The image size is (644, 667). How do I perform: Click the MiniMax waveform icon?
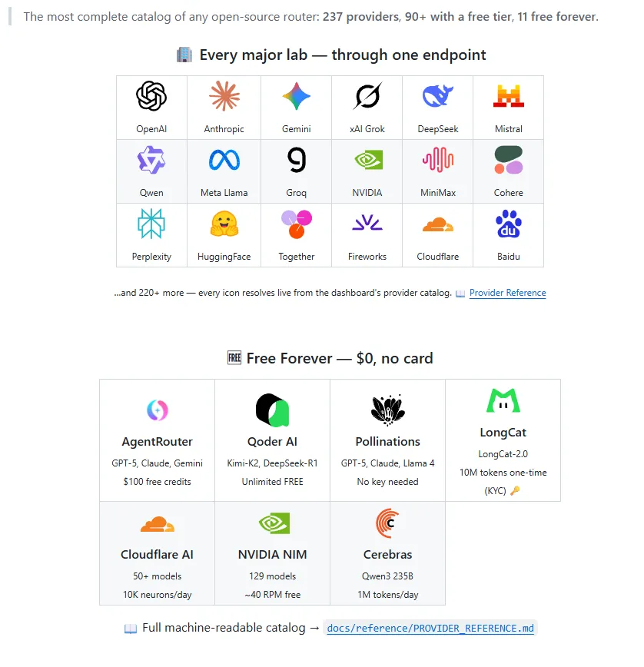coord(438,160)
